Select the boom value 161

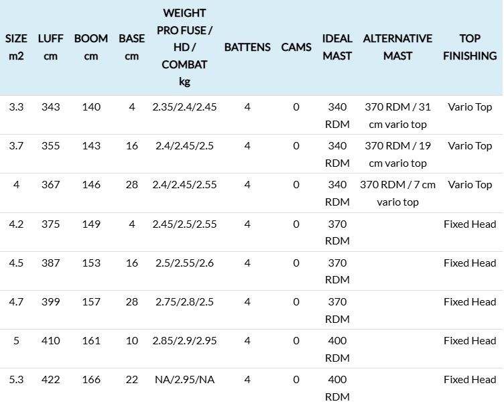(x=91, y=341)
